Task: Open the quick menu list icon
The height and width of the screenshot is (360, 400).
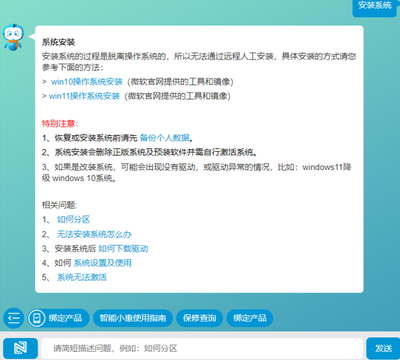Action: click(x=14, y=318)
